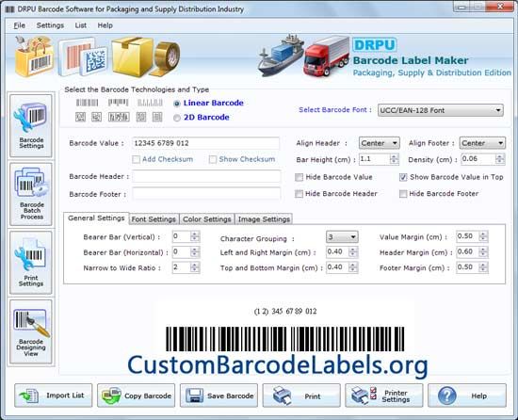Open the Barcode Batch Process panel

tap(31, 194)
